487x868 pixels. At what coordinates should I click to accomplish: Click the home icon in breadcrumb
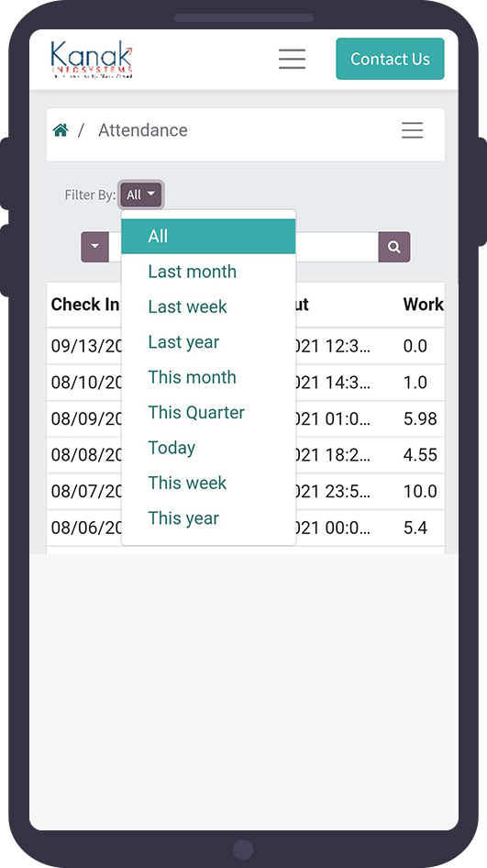coord(61,130)
